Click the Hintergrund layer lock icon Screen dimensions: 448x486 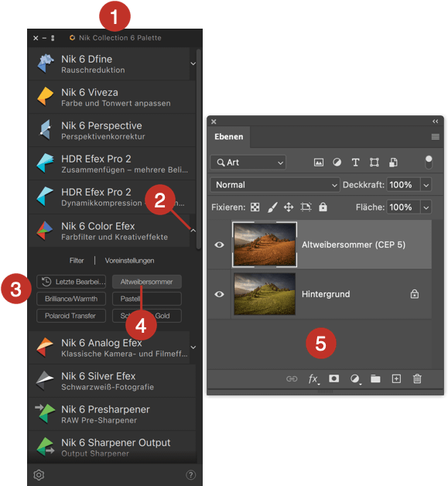click(x=415, y=294)
